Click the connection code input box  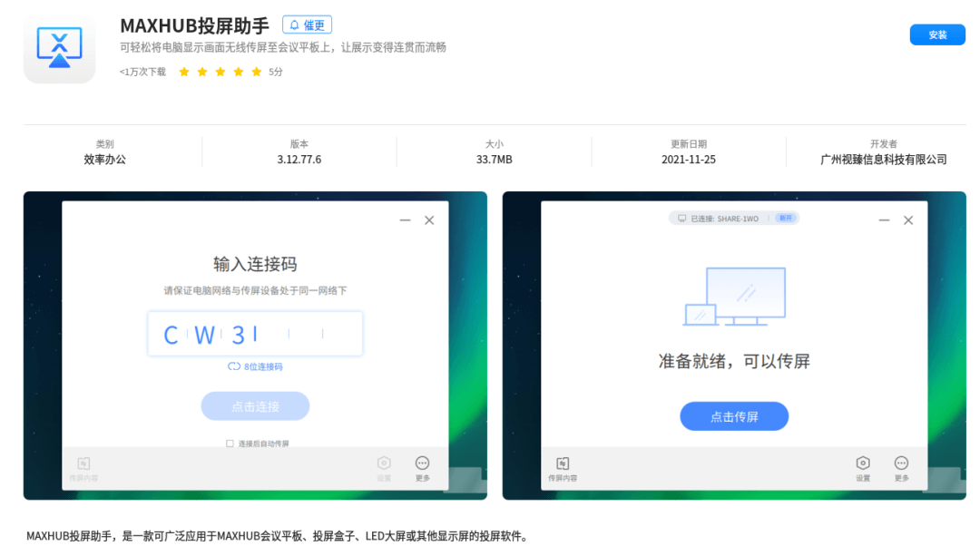point(255,334)
